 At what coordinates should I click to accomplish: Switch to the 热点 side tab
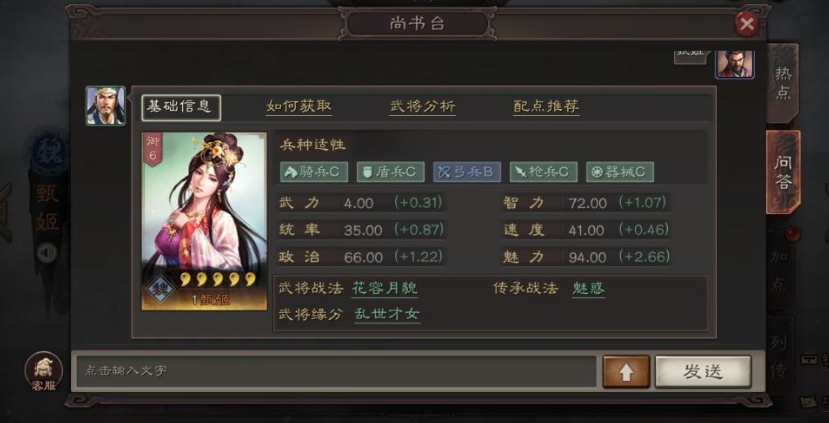(782, 83)
